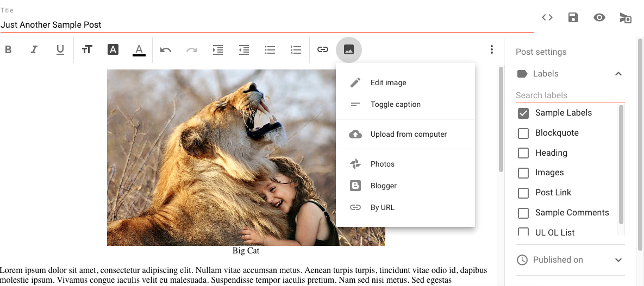Collapse the Labels section

(x=618, y=74)
